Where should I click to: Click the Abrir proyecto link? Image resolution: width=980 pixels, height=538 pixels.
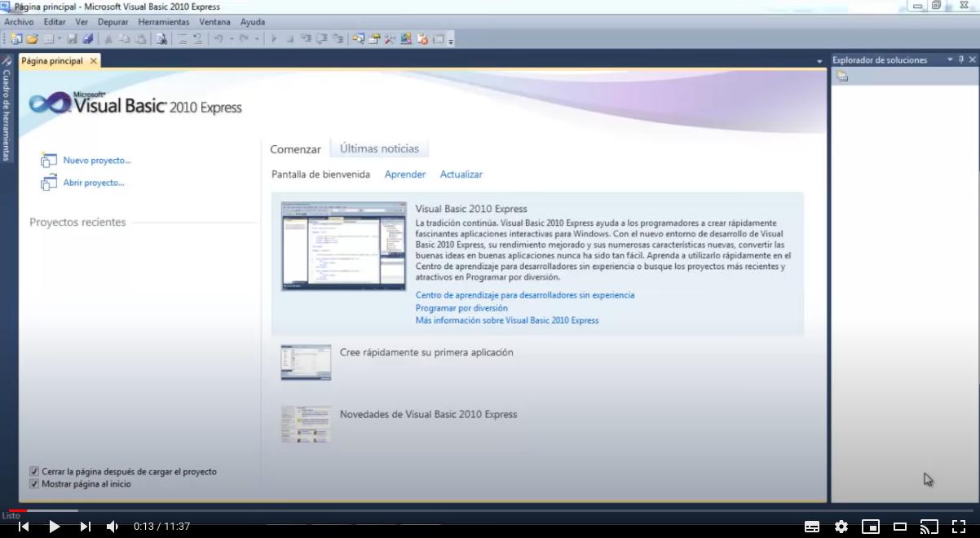[94, 183]
